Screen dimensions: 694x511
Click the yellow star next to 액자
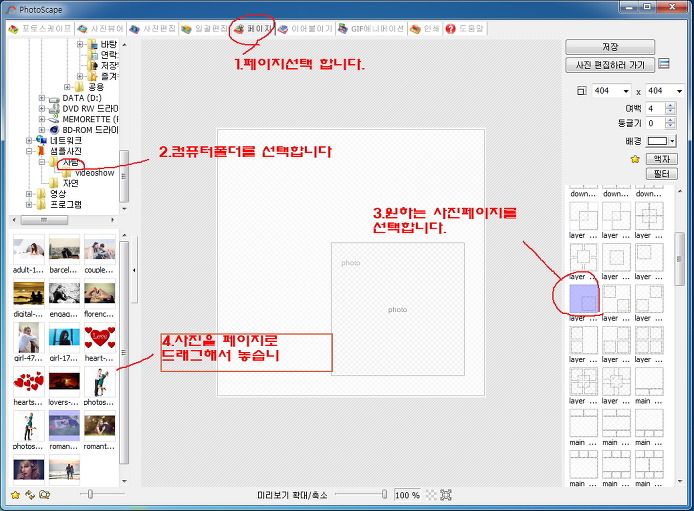click(635, 159)
